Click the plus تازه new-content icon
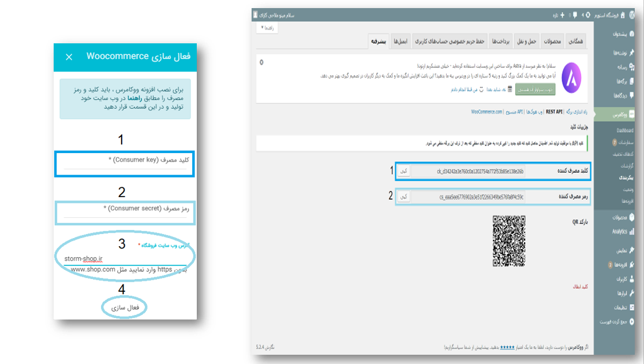The width and height of the screenshot is (644, 364). click(x=562, y=15)
